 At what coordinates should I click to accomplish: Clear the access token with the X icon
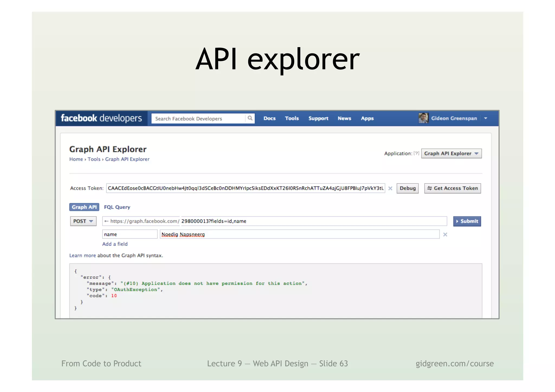pyautogui.click(x=390, y=188)
